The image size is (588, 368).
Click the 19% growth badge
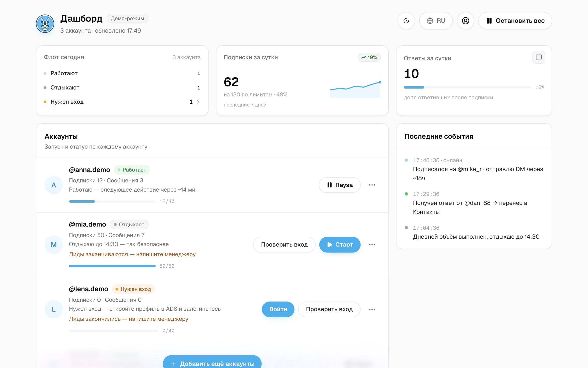369,57
